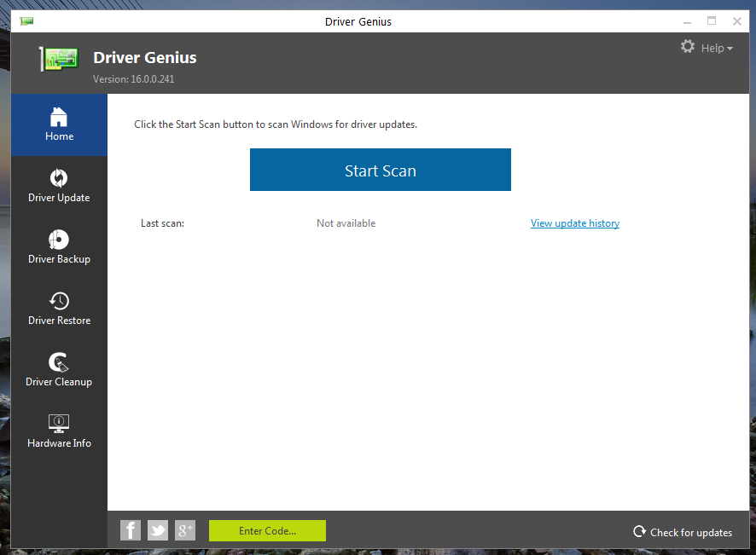Click the Driver Genius header title
Viewport: 756px width, 555px height.
tap(145, 57)
